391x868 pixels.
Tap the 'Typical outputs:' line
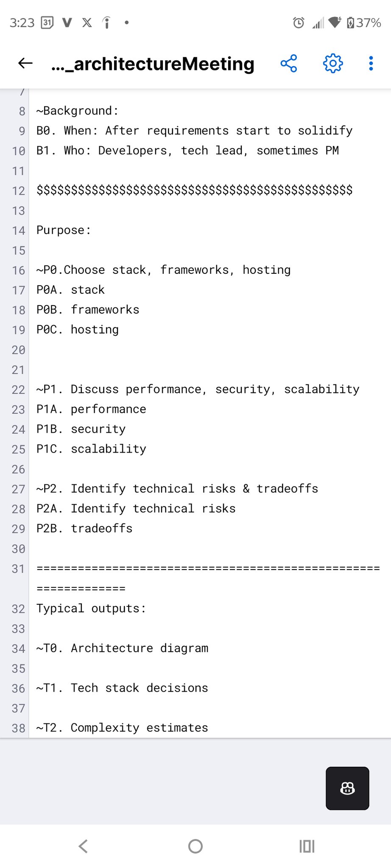click(91, 609)
